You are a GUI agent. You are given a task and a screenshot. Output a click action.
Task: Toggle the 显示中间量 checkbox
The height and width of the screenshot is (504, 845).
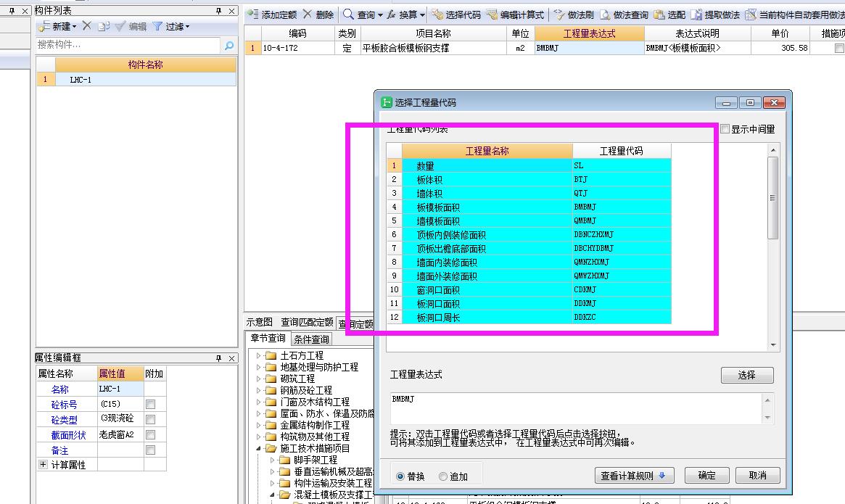(x=725, y=129)
